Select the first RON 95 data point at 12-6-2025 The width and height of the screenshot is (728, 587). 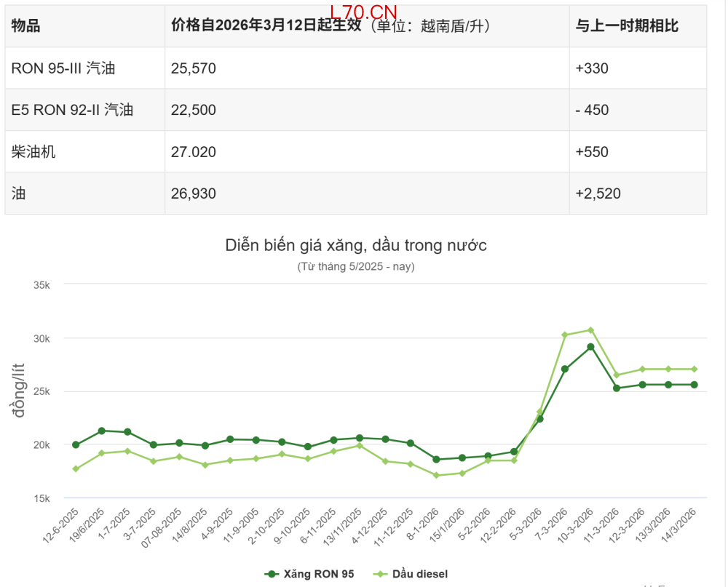pos(76,444)
